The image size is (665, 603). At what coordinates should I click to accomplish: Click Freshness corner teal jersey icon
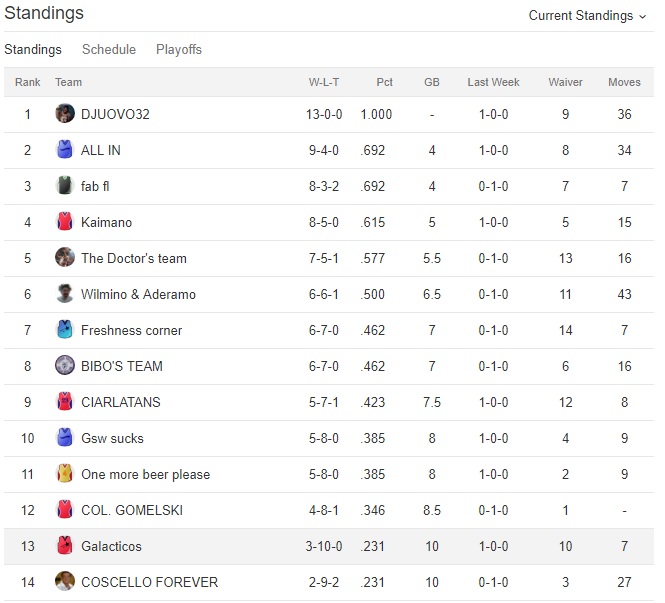click(x=65, y=330)
